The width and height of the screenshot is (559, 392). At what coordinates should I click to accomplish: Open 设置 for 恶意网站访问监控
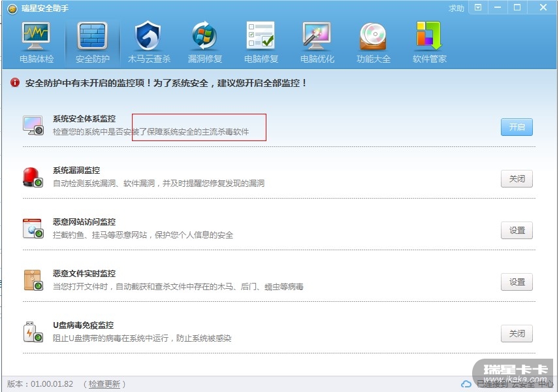click(x=517, y=231)
